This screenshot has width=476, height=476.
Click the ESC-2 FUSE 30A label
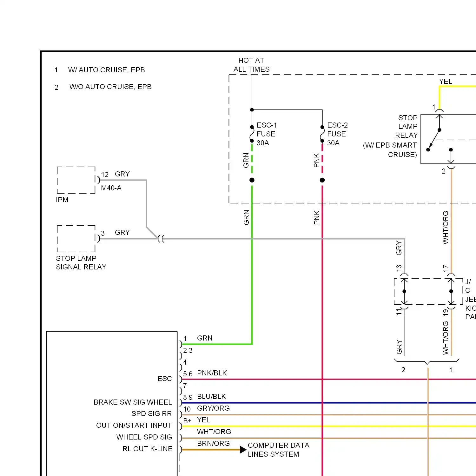337,134
